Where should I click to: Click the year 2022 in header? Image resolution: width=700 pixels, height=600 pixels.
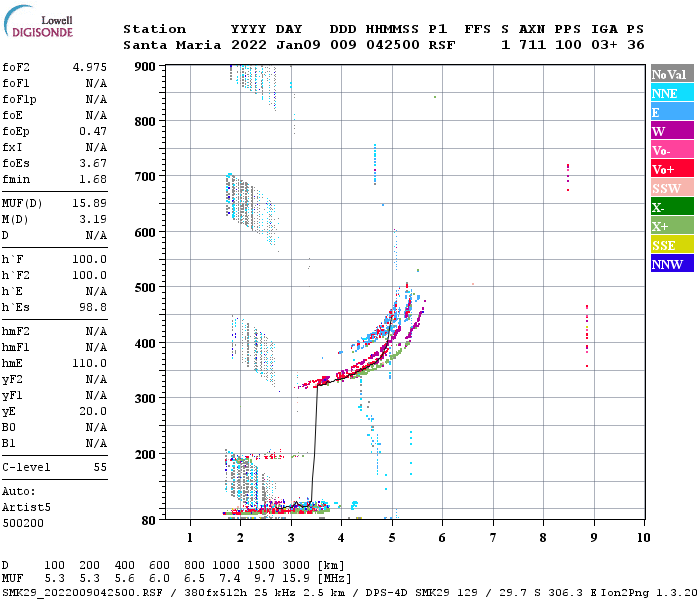pos(249,45)
